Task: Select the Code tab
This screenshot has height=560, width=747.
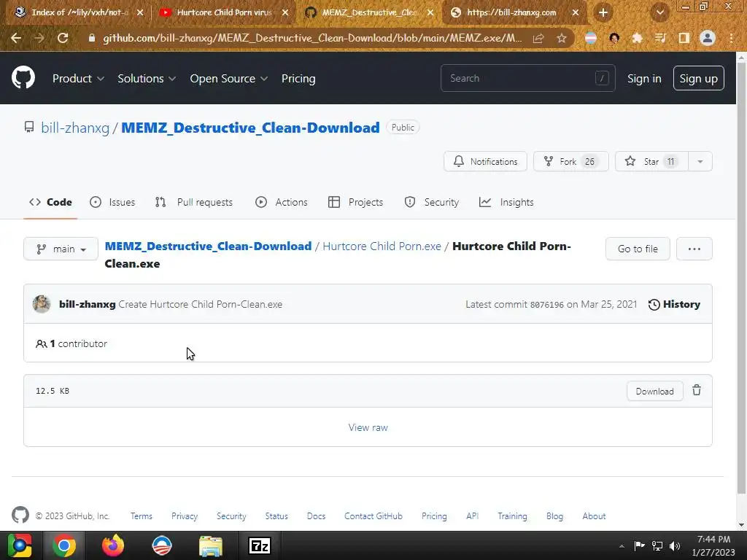Action: click(x=50, y=202)
